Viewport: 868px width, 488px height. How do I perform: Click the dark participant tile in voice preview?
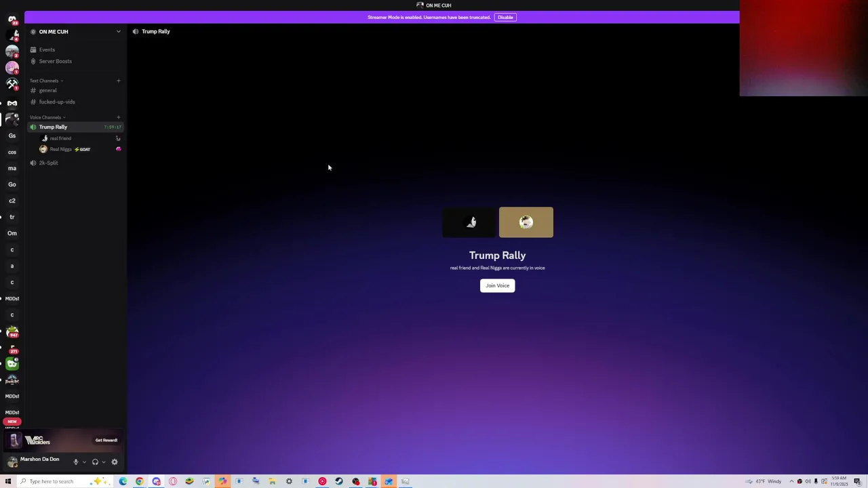click(469, 222)
